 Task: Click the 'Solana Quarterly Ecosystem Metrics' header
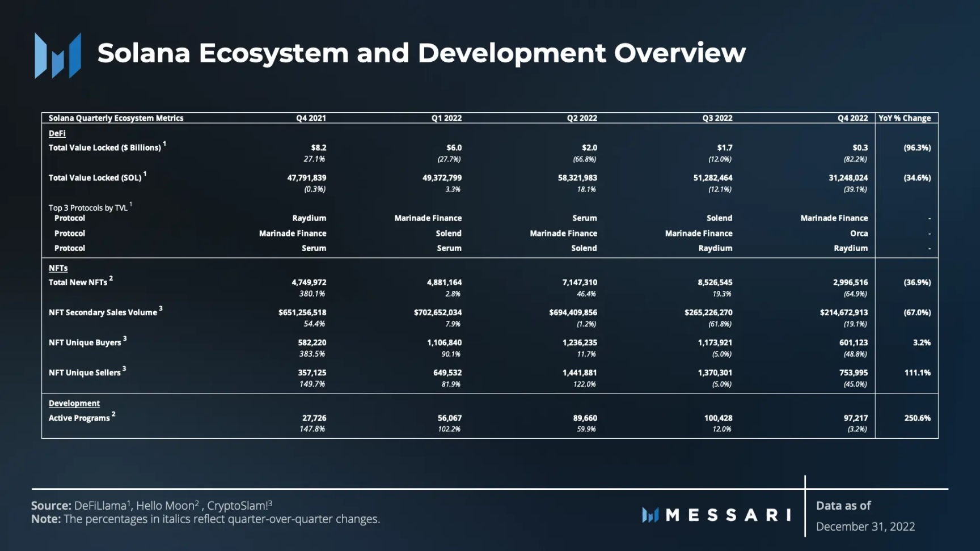116,118
